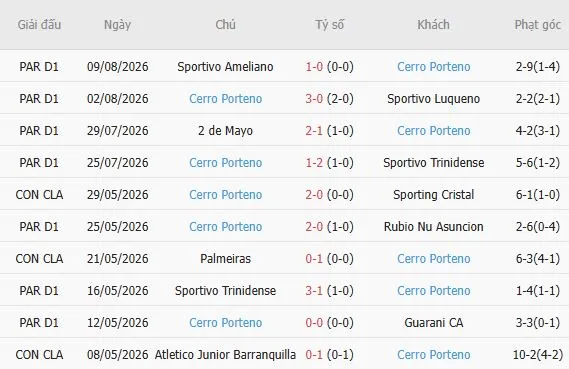Click date 16/05/2026 in the table
The height and width of the screenshot is (369, 569).
coord(118,291)
